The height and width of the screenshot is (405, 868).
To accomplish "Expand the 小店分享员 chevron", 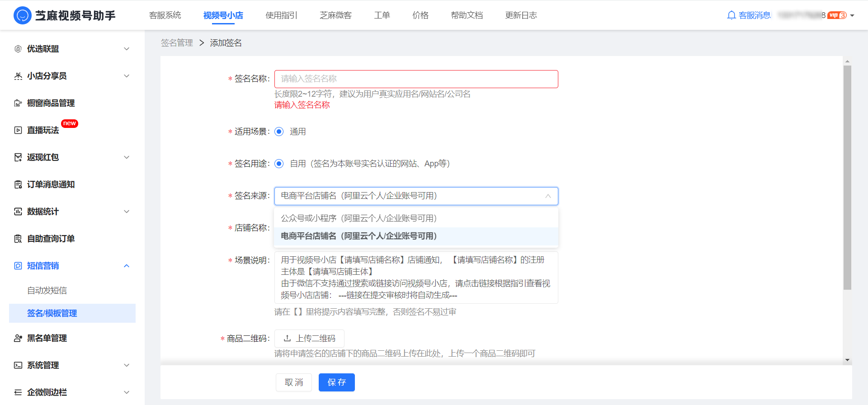I will [x=127, y=76].
